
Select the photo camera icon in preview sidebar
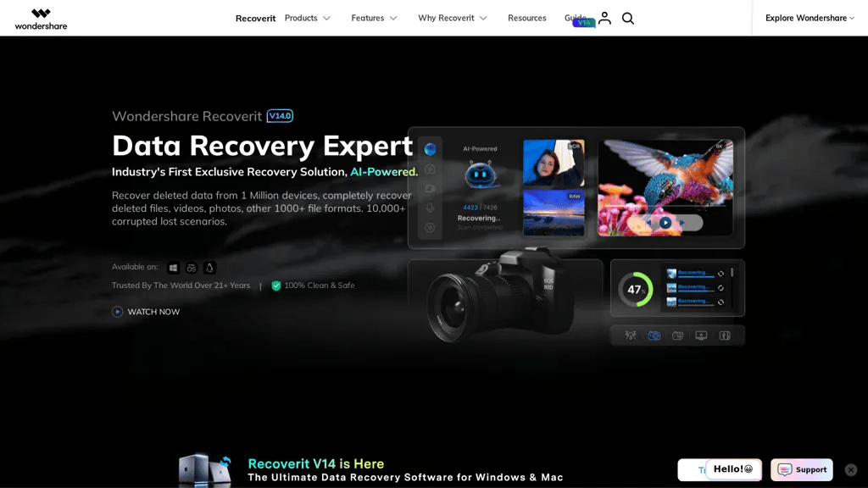click(x=430, y=169)
